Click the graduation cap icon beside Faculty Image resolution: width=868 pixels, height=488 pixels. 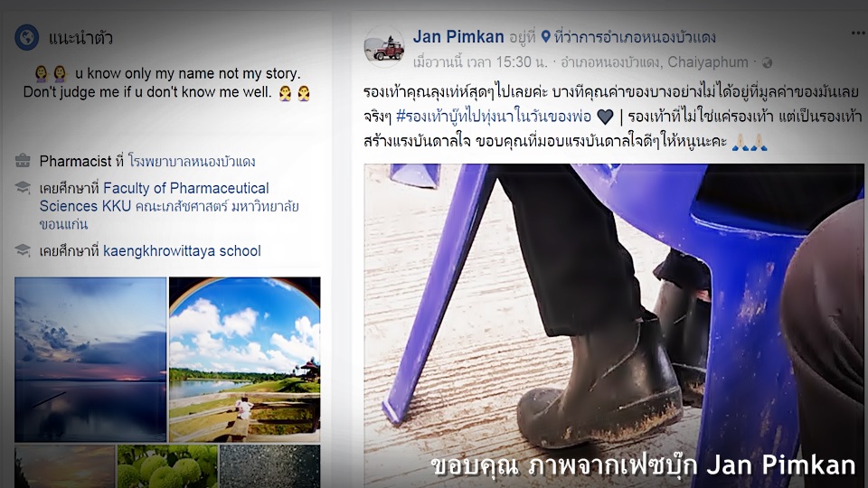tap(23, 187)
